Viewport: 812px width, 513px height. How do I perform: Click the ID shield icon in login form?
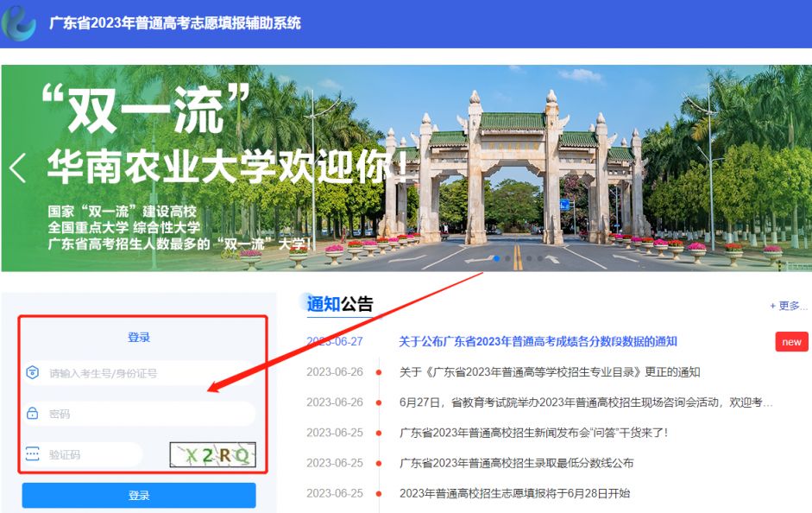click(32, 372)
